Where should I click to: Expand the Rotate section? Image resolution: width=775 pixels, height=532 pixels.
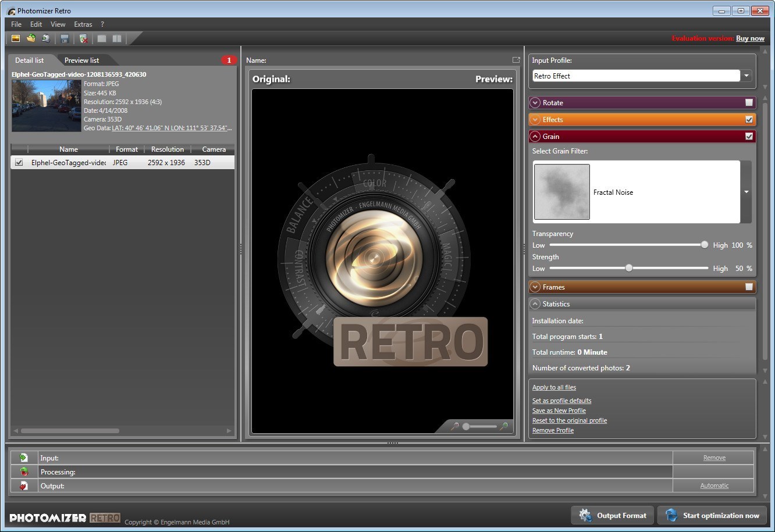click(x=535, y=102)
